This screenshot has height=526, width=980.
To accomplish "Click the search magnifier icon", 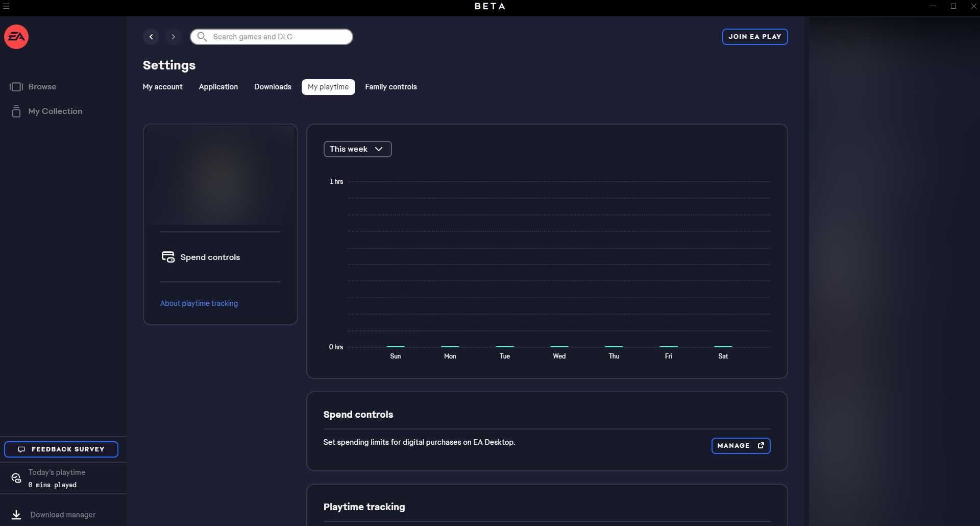I will 202,37.
